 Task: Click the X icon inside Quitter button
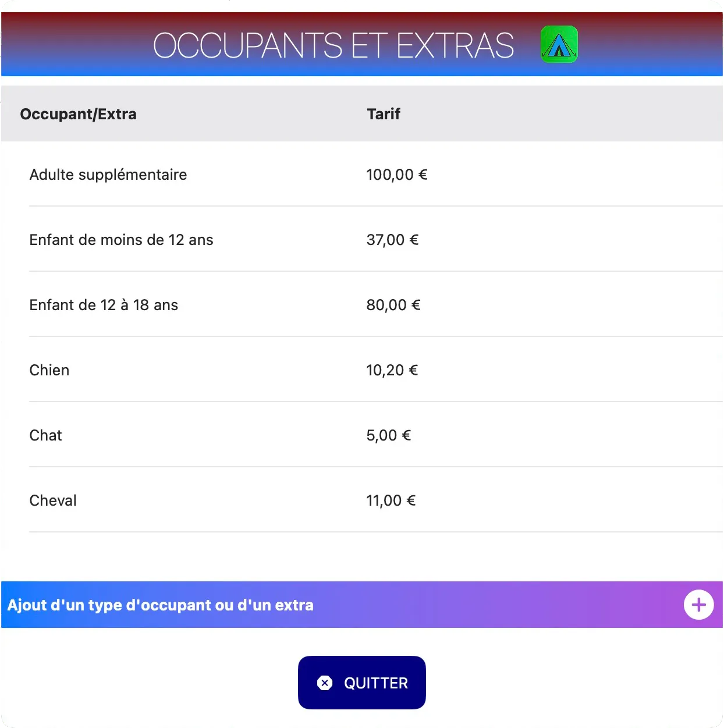pos(325,683)
